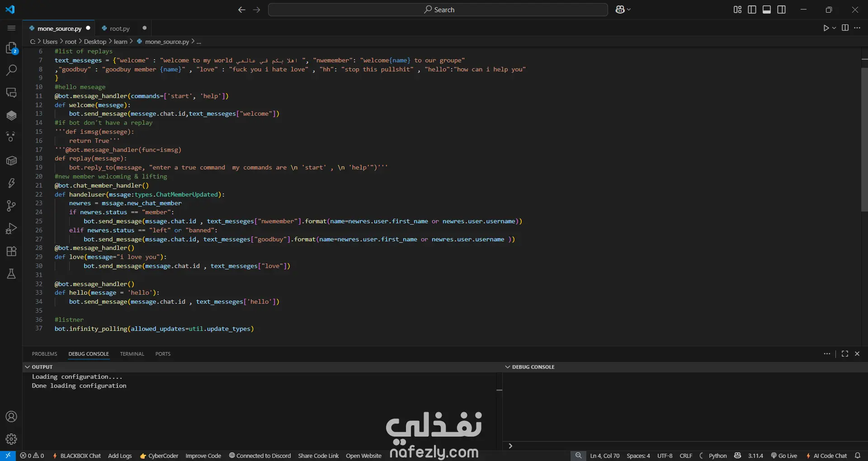
Task: Open the Manage gear settings
Action: pos(11,439)
